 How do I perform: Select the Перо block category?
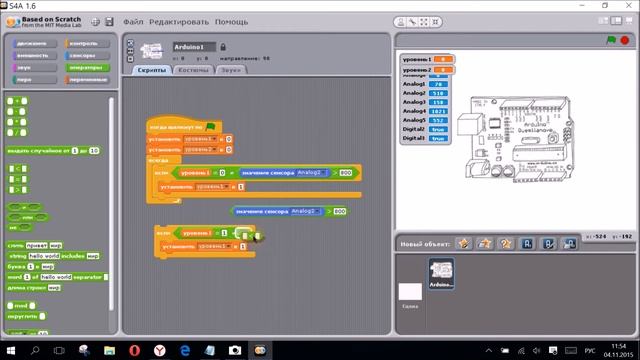click(x=34, y=79)
